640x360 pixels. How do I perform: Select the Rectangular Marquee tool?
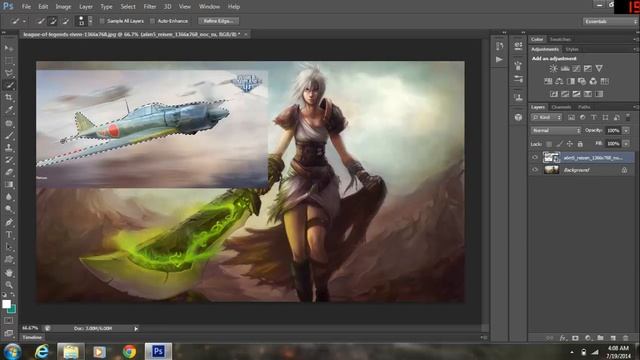point(9,61)
